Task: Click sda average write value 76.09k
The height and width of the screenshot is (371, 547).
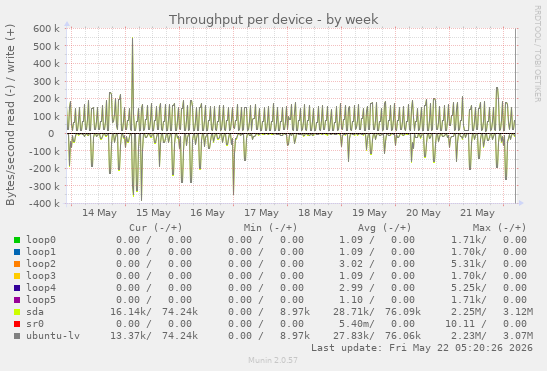Action: click(403, 312)
